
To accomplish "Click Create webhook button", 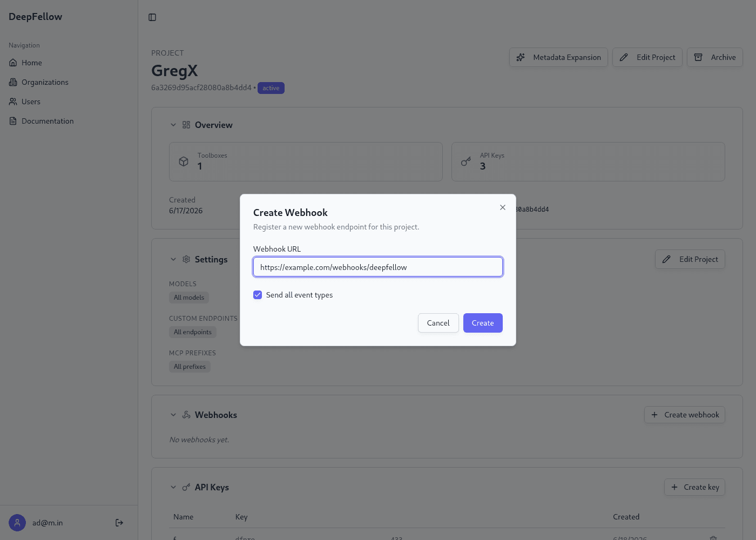I will point(685,415).
